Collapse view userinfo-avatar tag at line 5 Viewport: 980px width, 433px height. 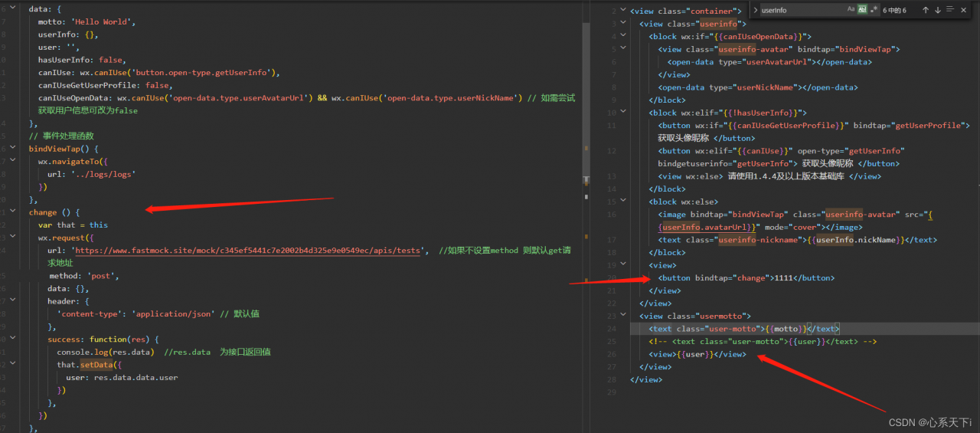(x=624, y=49)
